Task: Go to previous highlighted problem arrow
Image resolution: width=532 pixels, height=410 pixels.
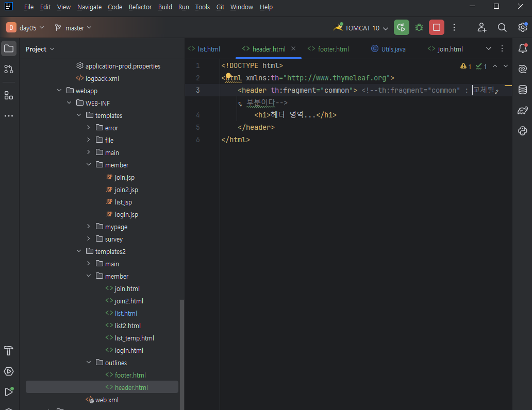Action: (495, 66)
